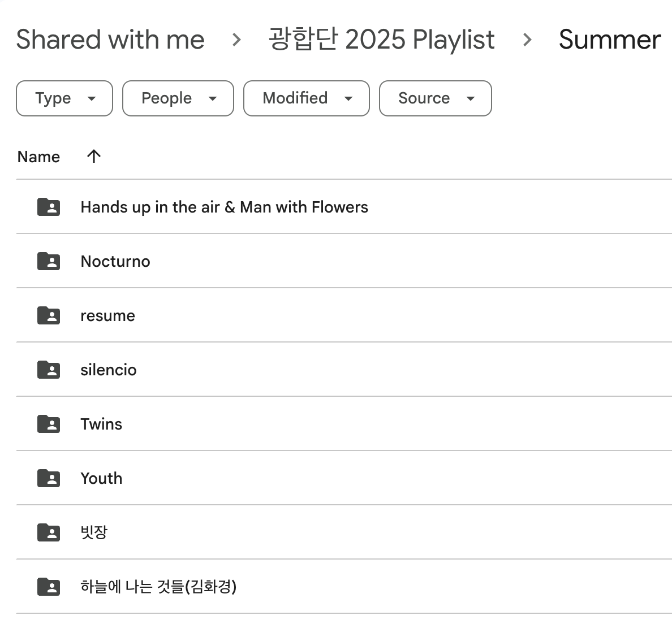Image resolution: width=672 pixels, height=624 pixels.
Task: Navigate to 광합단 2025 Playlist breadcrumb
Action: 381,40
